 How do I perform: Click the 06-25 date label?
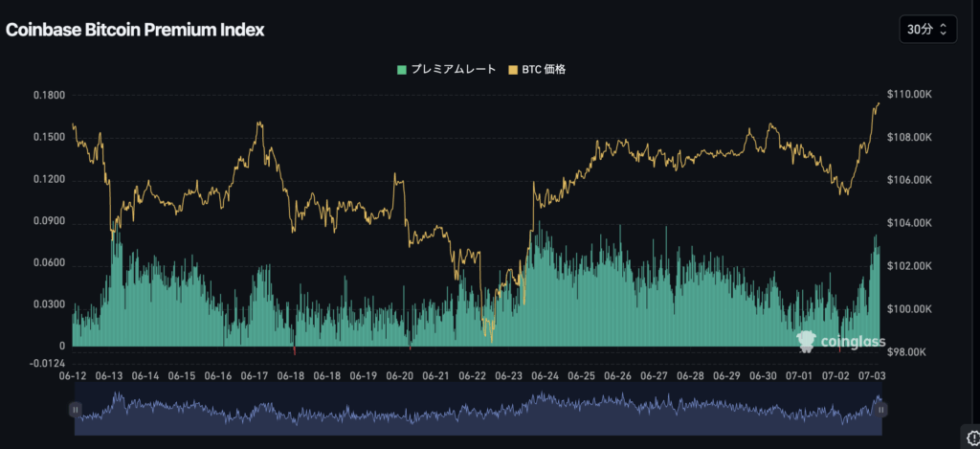click(x=581, y=376)
